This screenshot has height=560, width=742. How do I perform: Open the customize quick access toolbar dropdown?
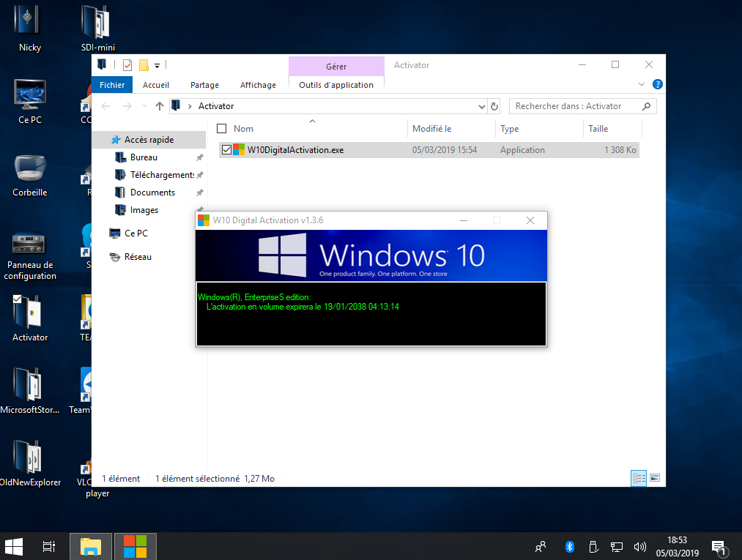pos(157,65)
